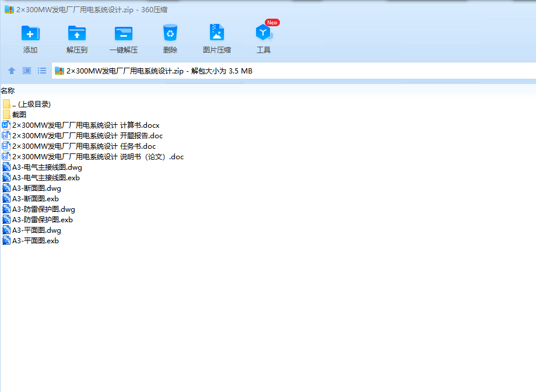Open the 图片压缩 image compression tool
The width and height of the screenshot is (536, 392).
(x=217, y=33)
